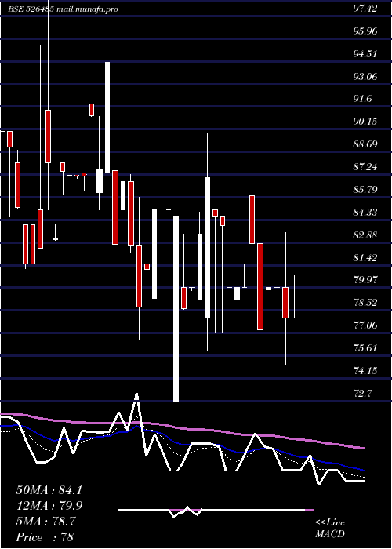Click the 93.06 price axis label
This screenshot has height=549, width=392.
point(365,77)
